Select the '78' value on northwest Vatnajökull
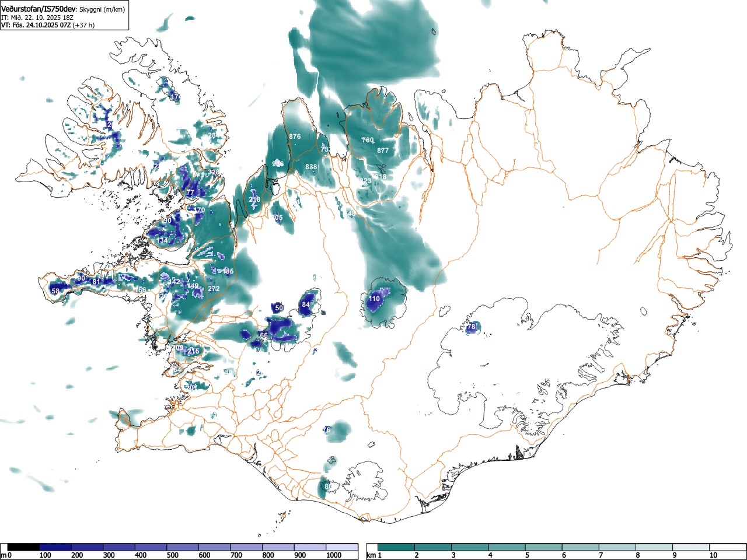Viewport: 747px width, 560px height. click(472, 327)
